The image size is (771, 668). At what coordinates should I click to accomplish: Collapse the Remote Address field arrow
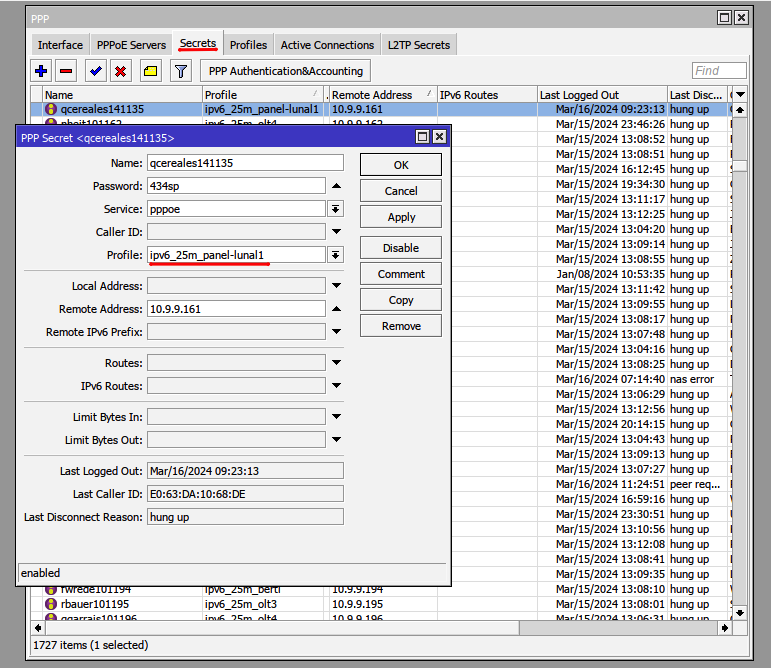click(336, 309)
